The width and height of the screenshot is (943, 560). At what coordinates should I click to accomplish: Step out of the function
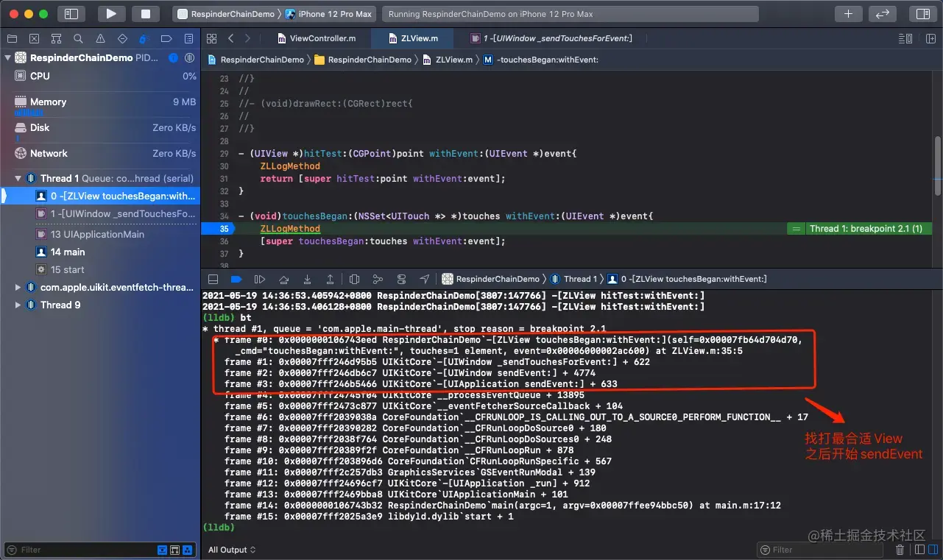[x=331, y=279]
